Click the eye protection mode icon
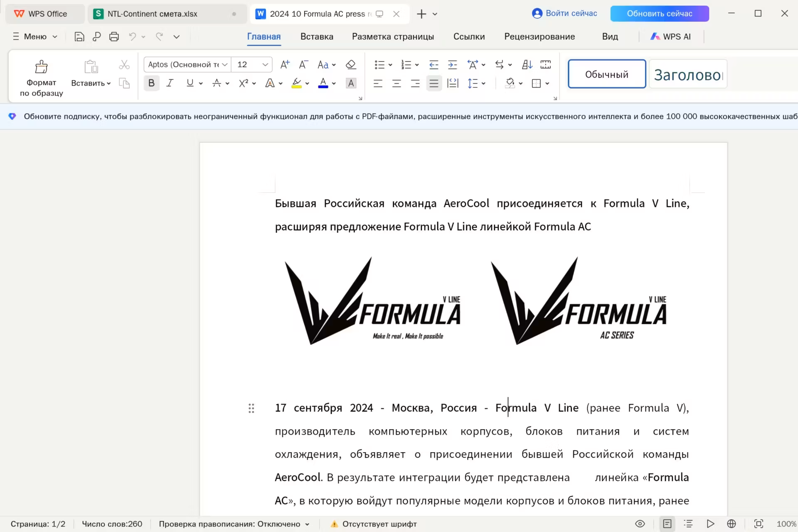This screenshot has width=798, height=532. (x=640, y=524)
